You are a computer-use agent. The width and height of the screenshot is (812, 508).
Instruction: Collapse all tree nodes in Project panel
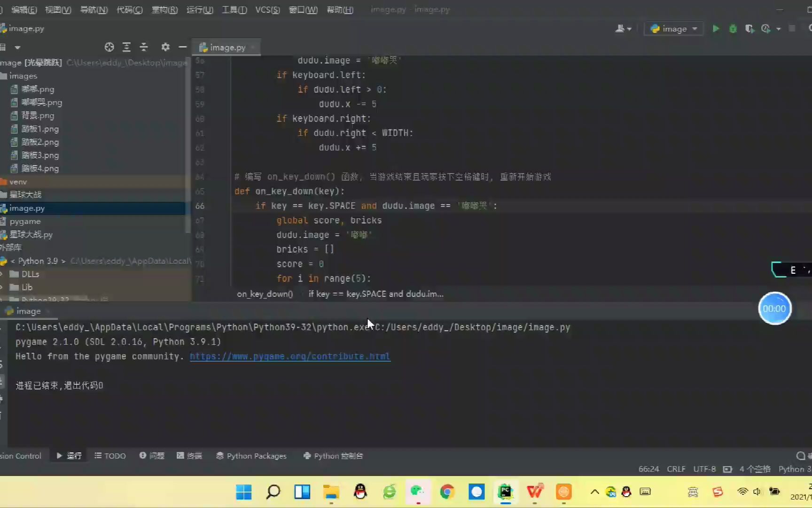click(144, 47)
